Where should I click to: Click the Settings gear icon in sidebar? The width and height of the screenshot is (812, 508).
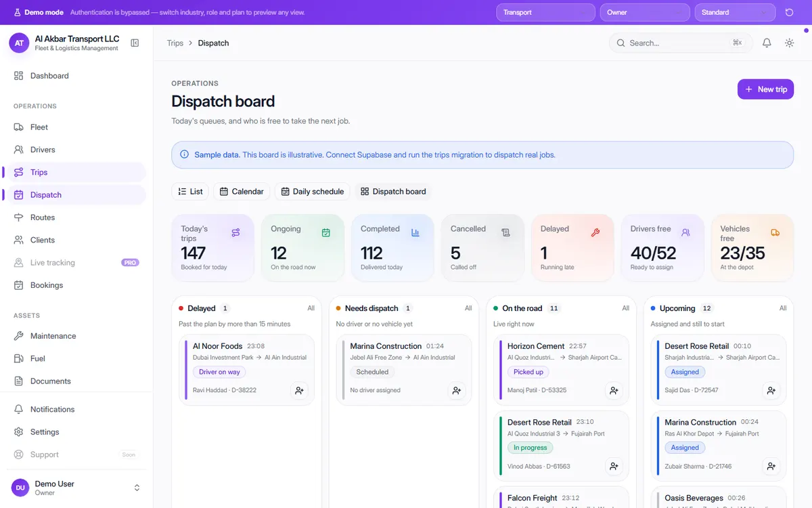click(18, 432)
